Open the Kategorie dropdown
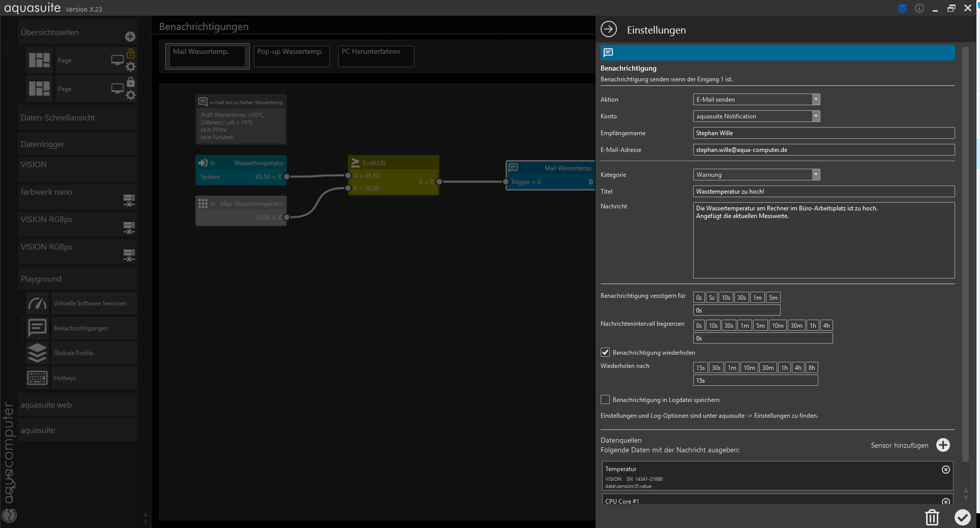The height and width of the screenshot is (528, 980). point(756,175)
